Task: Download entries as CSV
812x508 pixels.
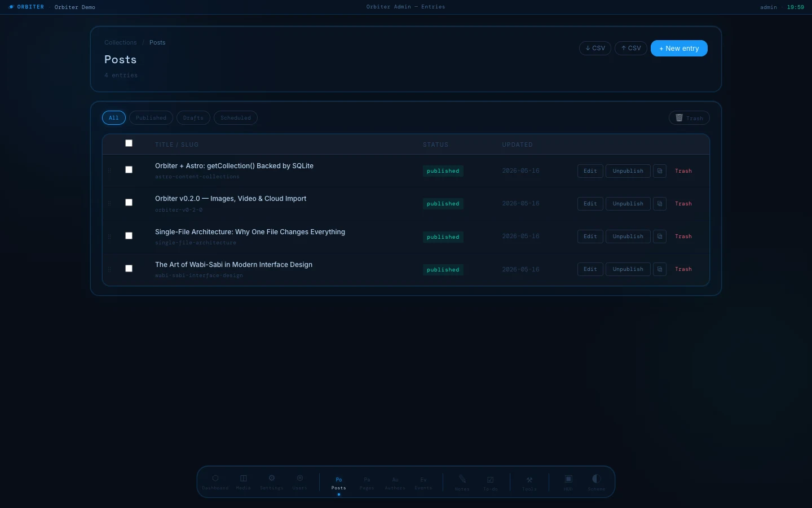Action: (595, 49)
